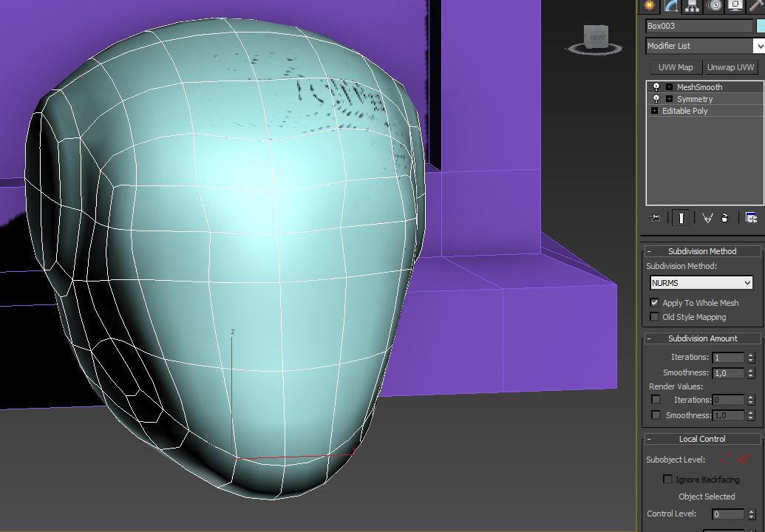The image size is (765, 532).
Task: Click the UVW Map button
Action: [676, 67]
